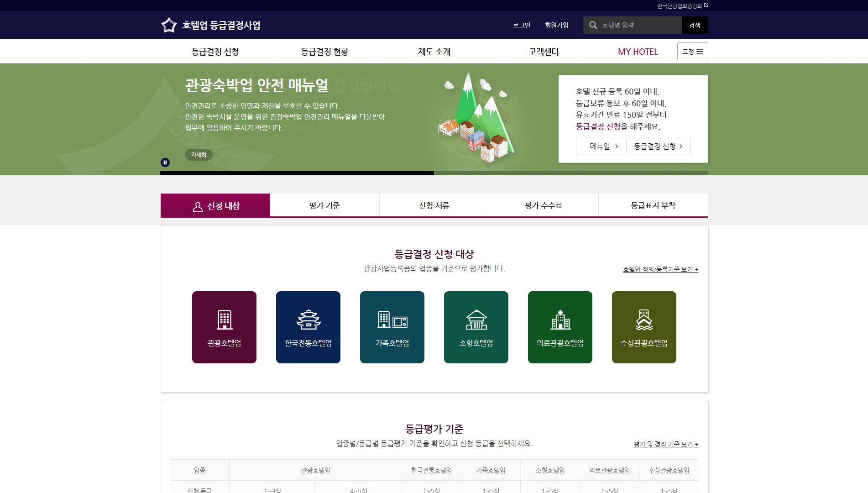Click the banner slide progress bar
This screenshot has width=868, height=493.
coord(434,173)
